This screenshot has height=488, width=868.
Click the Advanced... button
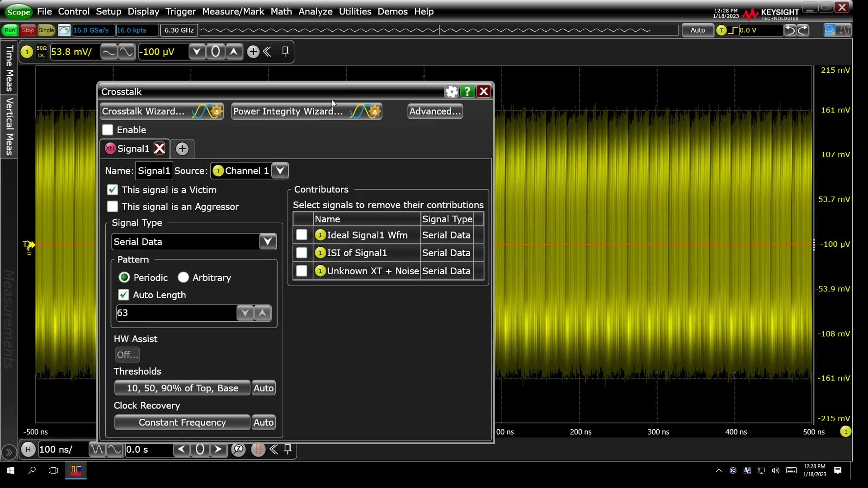click(434, 112)
